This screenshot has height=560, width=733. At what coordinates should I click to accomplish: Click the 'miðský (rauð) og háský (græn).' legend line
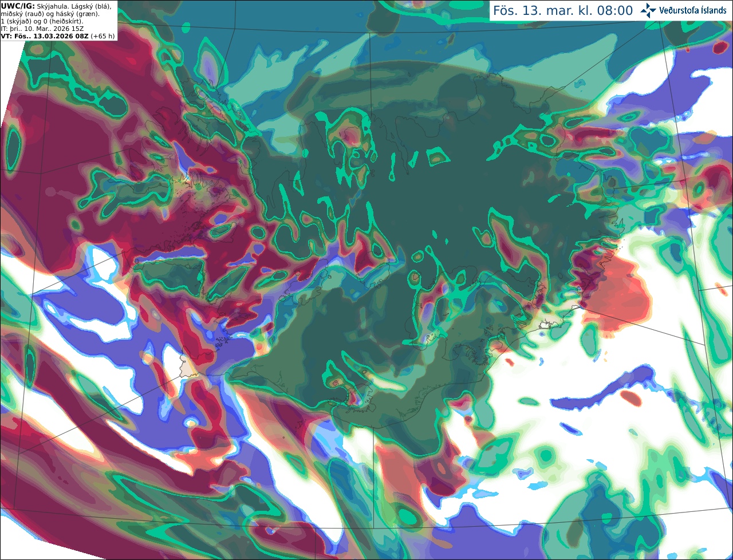(x=50, y=14)
